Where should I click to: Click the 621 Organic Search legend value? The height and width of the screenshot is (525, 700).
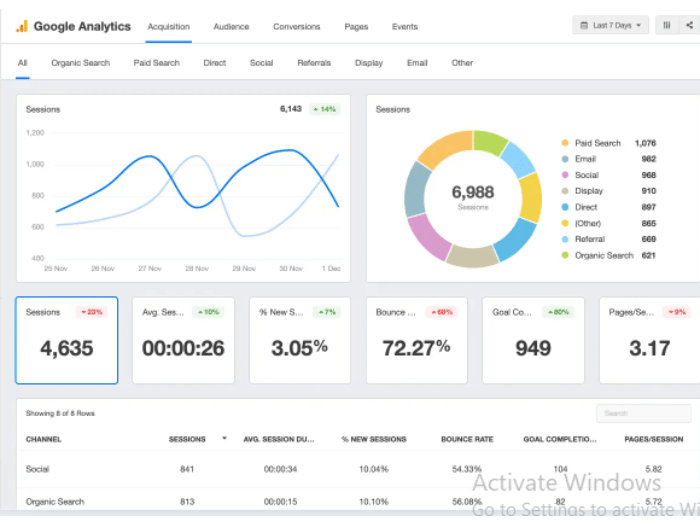648,255
